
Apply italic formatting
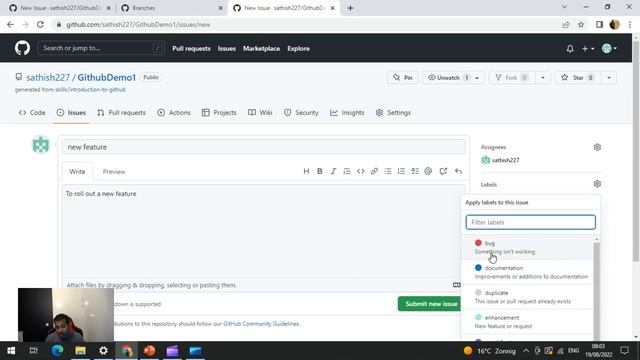point(333,171)
